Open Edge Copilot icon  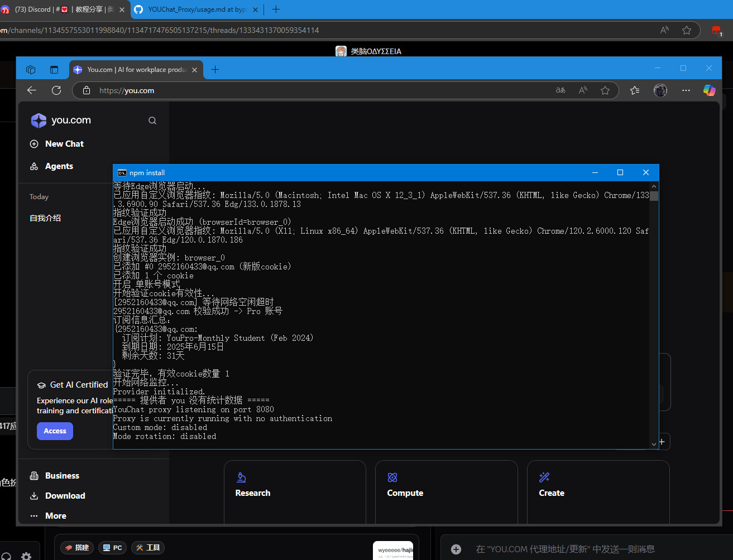(x=709, y=90)
